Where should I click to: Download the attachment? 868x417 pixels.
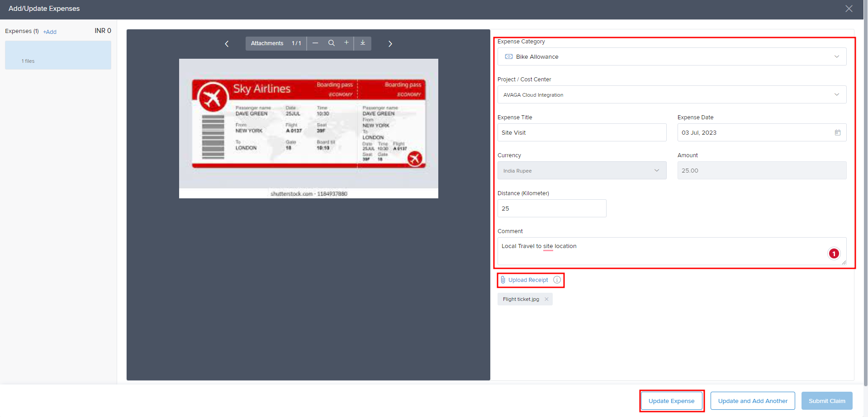(x=363, y=43)
